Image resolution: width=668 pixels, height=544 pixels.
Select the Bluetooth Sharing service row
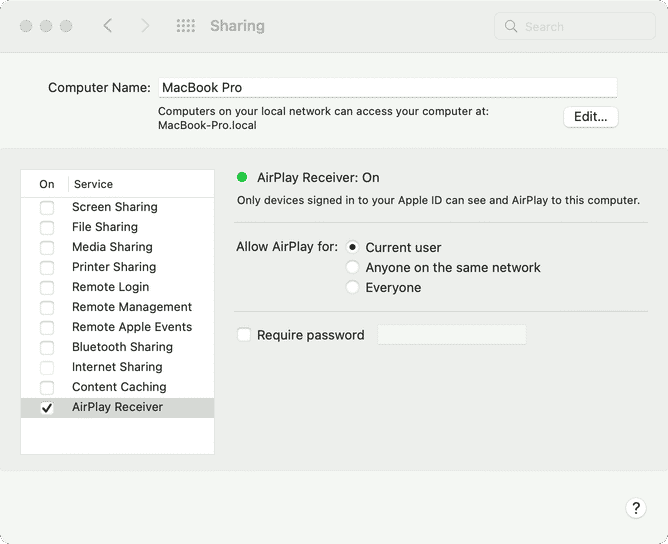click(118, 347)
